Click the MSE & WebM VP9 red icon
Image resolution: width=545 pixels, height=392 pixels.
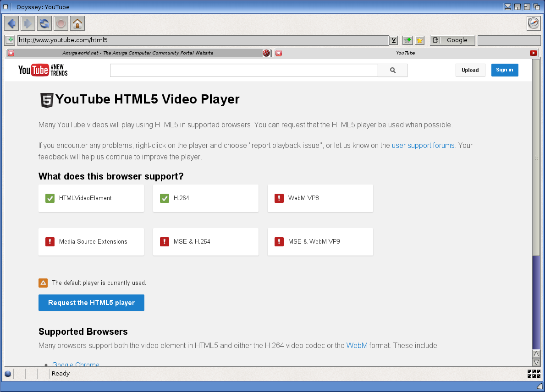pyautogui.click(x=279, y=242)
